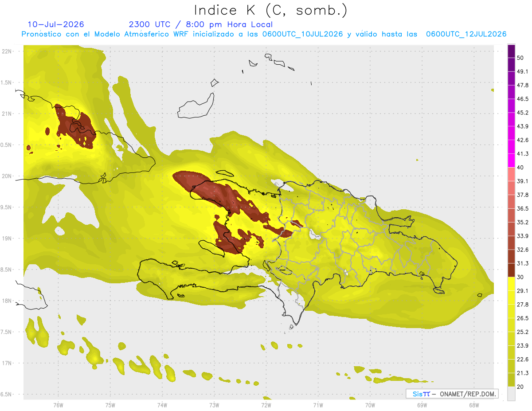Click the "42.6" colorbar label

click(x=523, y=140)
